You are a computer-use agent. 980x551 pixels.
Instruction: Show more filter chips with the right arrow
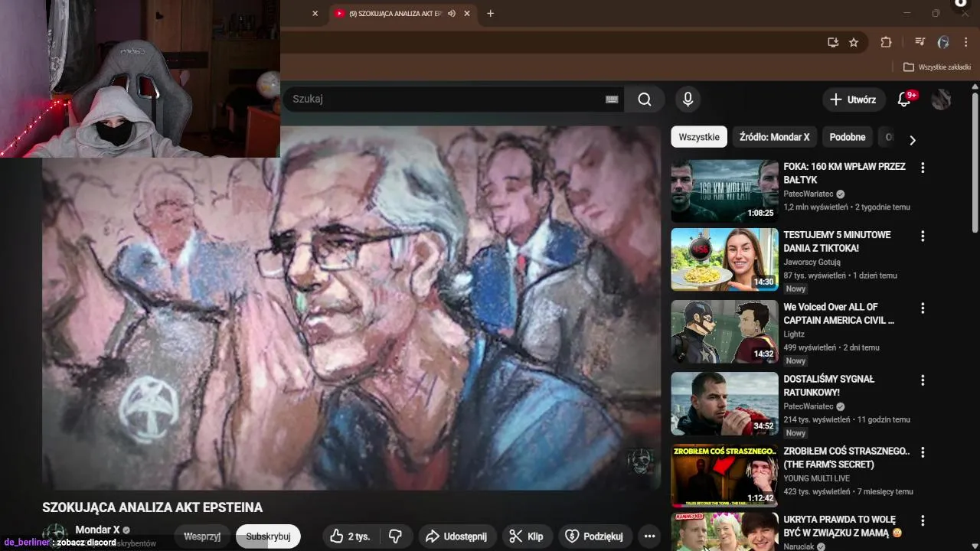[912, 140]
